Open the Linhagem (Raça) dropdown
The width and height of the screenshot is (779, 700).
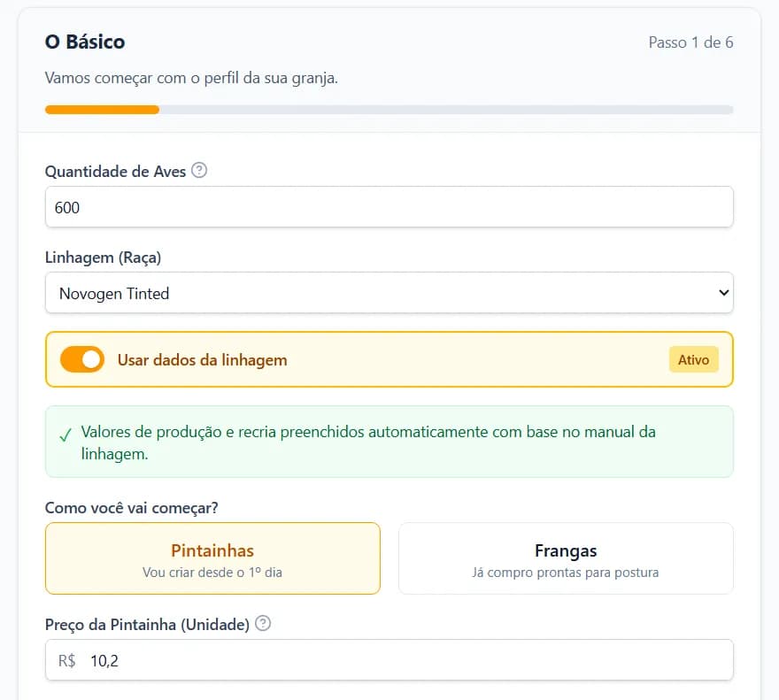389,293
